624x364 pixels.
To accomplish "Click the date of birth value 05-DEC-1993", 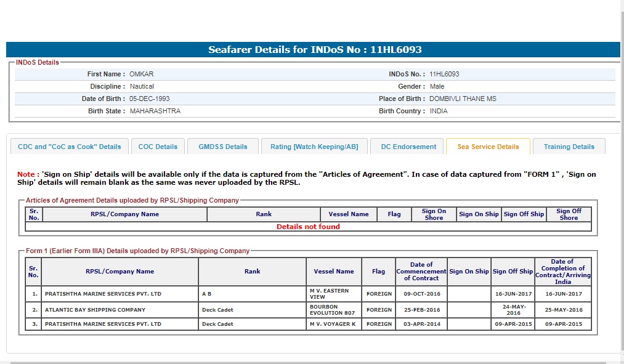I will 149,99.
